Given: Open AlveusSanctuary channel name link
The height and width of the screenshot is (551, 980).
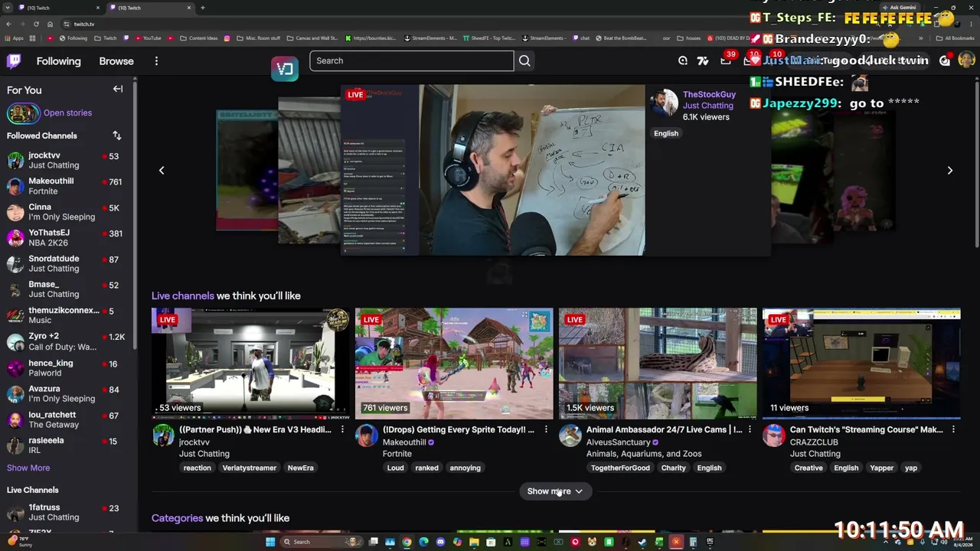Looking at the screenshot, I should pos(618,442).
